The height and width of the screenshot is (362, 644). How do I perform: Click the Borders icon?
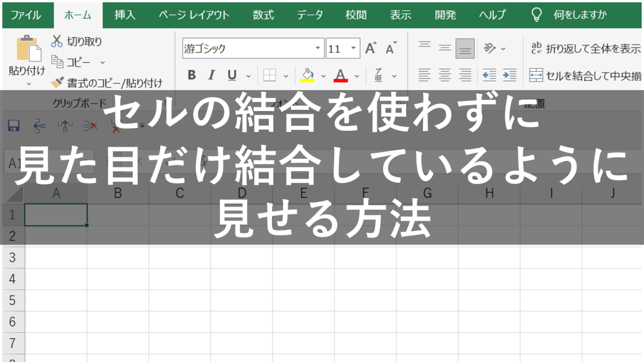pyautogui.click(x=270, y=75)
